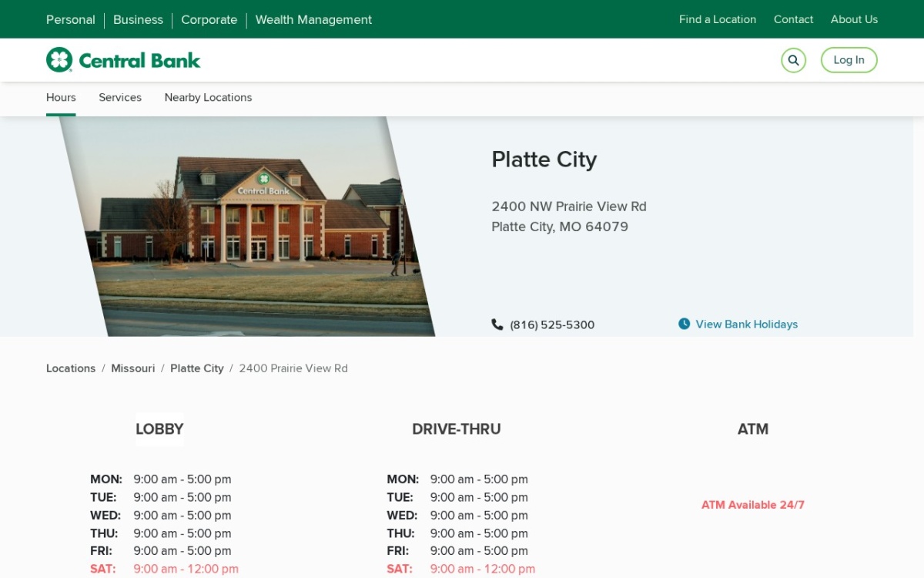924x578 pixels.
Task: Click the Log In button
Action: (849, 60)
